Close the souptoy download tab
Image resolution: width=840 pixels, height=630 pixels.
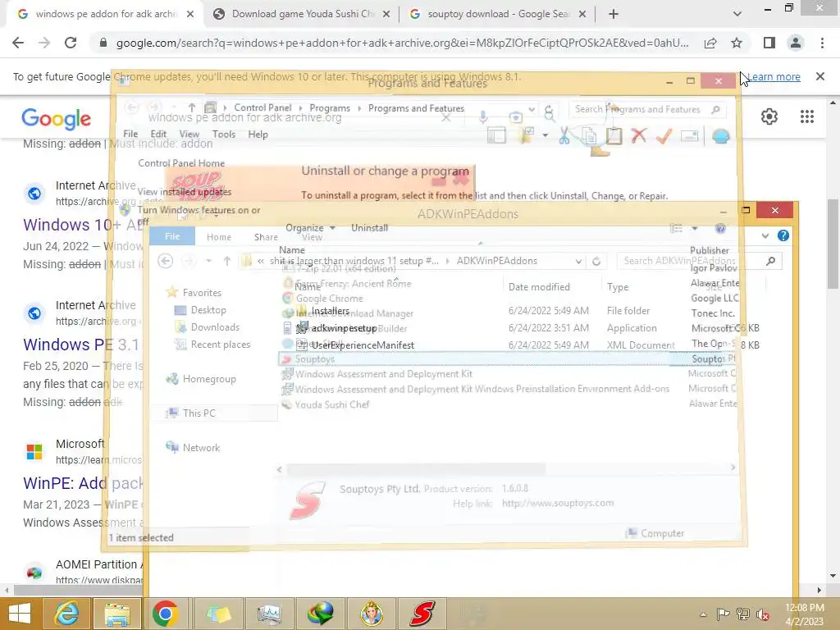(x=582, y=14)
